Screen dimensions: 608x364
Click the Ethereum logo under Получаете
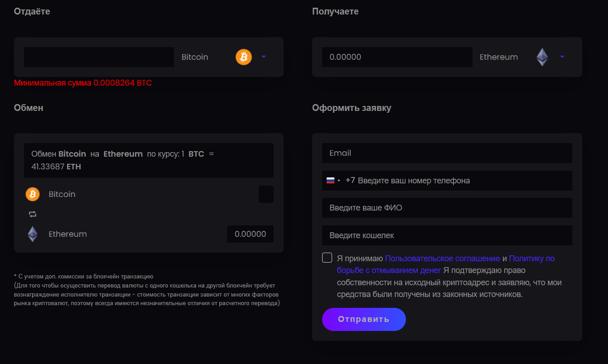pyautogui.click(x=542, y=57)
